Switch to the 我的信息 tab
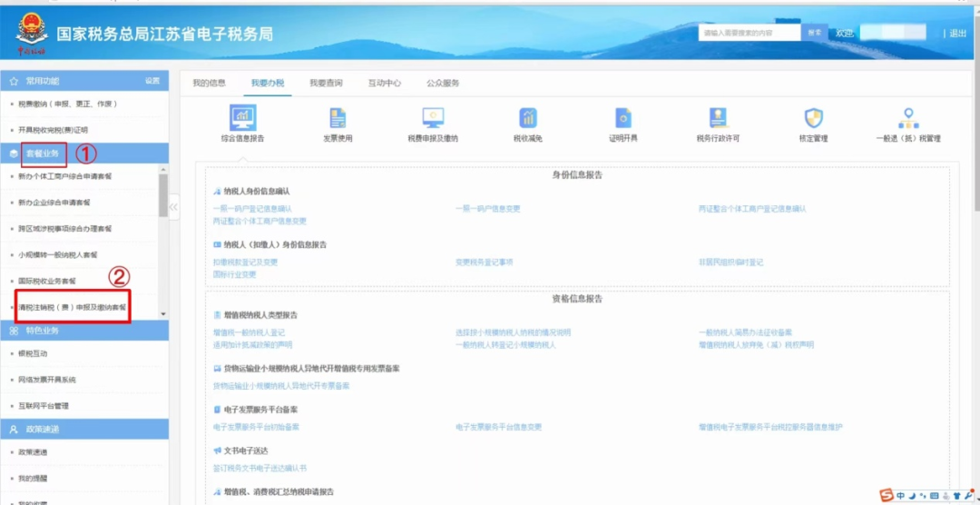This screenshot has width=980, height=505. coord(209,84)
